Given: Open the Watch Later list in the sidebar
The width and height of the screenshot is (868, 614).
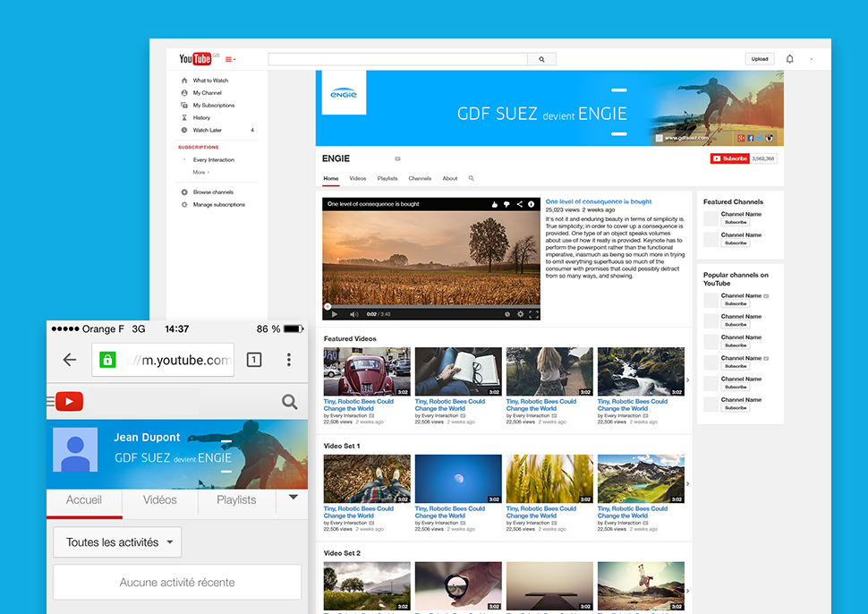Looking at the screenshot, I should click(x=207, y=130).
